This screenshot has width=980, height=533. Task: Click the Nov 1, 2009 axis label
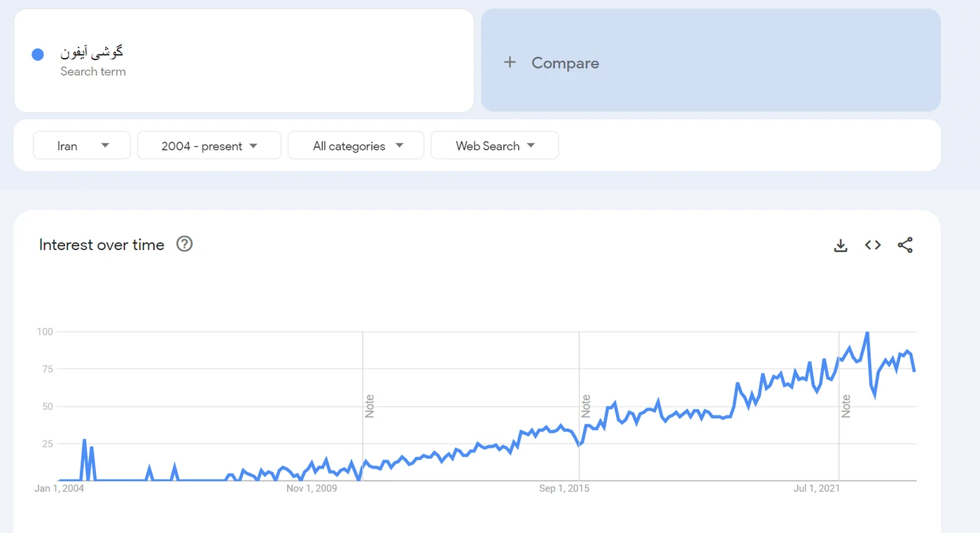311,488
